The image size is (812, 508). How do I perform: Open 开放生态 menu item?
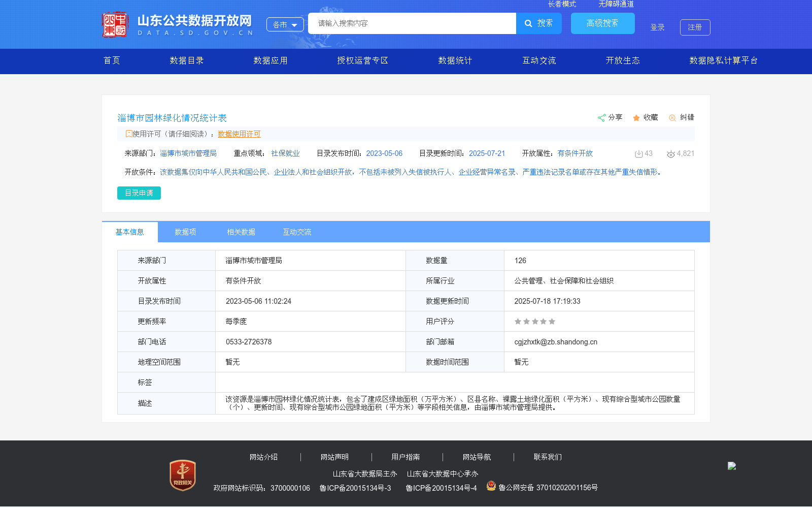(x=623, y=60)
